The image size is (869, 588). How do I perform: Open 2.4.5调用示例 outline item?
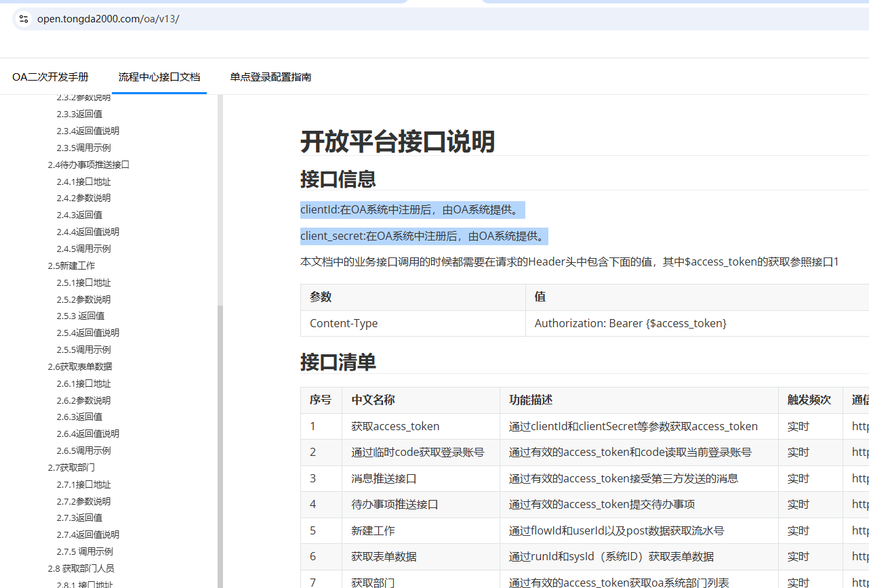(x=83, y=249)
